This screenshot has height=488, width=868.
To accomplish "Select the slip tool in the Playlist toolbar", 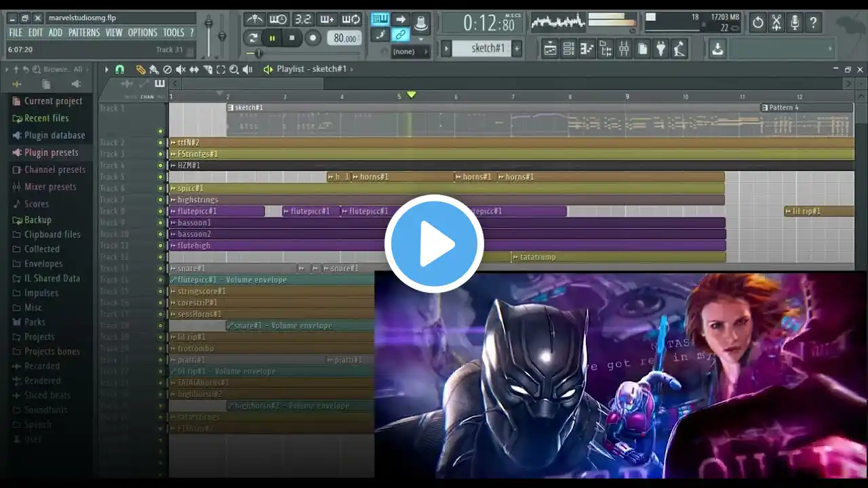I will 194,69.
